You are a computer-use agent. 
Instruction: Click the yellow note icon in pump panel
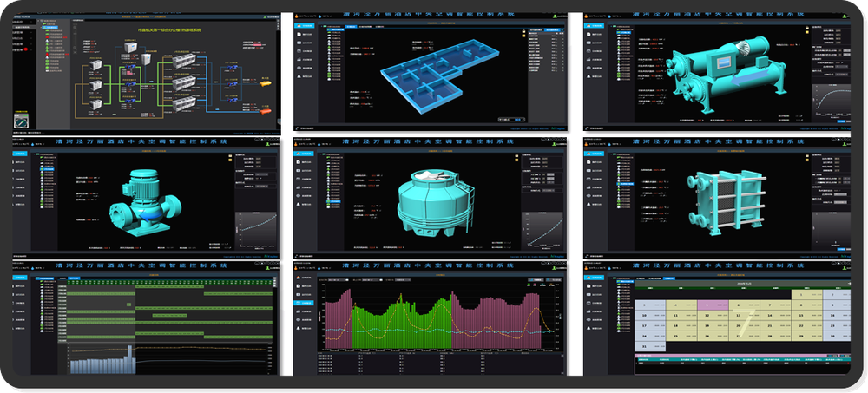pos(230,160)
